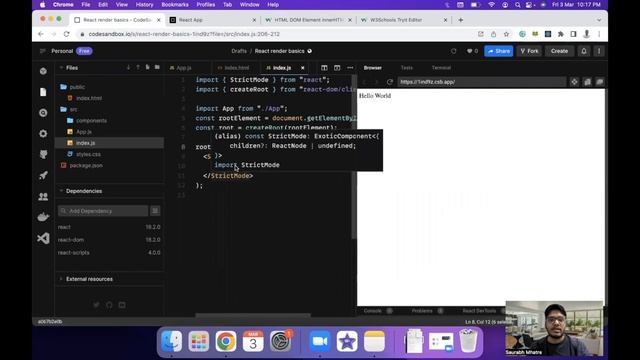Like the sandbox with the heart icon
Image resolution: width=640 pixels, height=360 pixels.
(469, 51)
